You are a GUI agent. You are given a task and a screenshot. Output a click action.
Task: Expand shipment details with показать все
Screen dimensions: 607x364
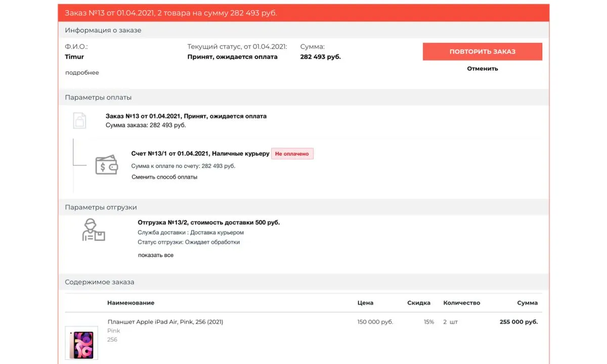tap(156, 255)
